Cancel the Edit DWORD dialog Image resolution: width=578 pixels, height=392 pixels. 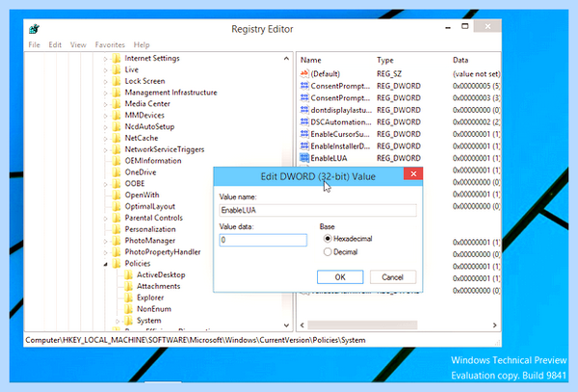click(x=393, y=277)
